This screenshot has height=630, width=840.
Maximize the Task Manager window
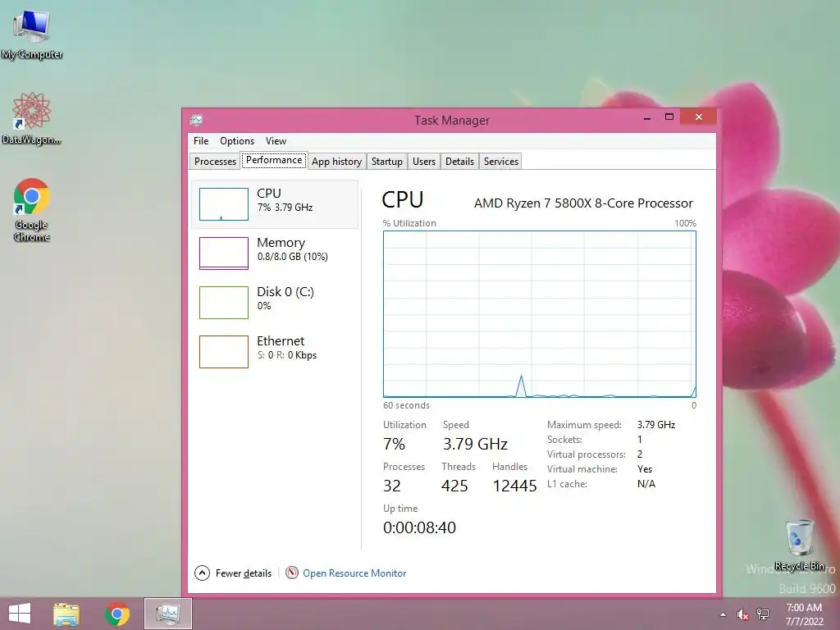(669, 116)
